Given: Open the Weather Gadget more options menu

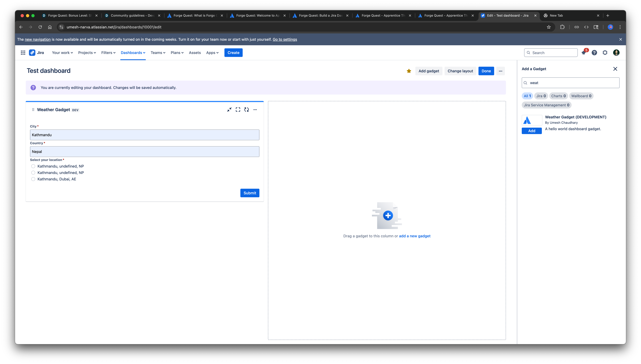Looking at the screenshot, I should click(x=255, y=110).
